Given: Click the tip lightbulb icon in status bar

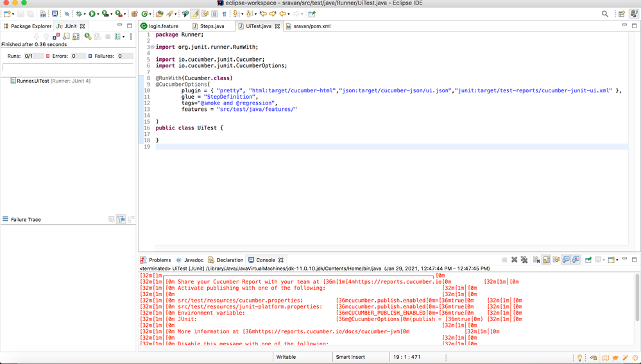Looking at the screenshot, I should (579, 358).
